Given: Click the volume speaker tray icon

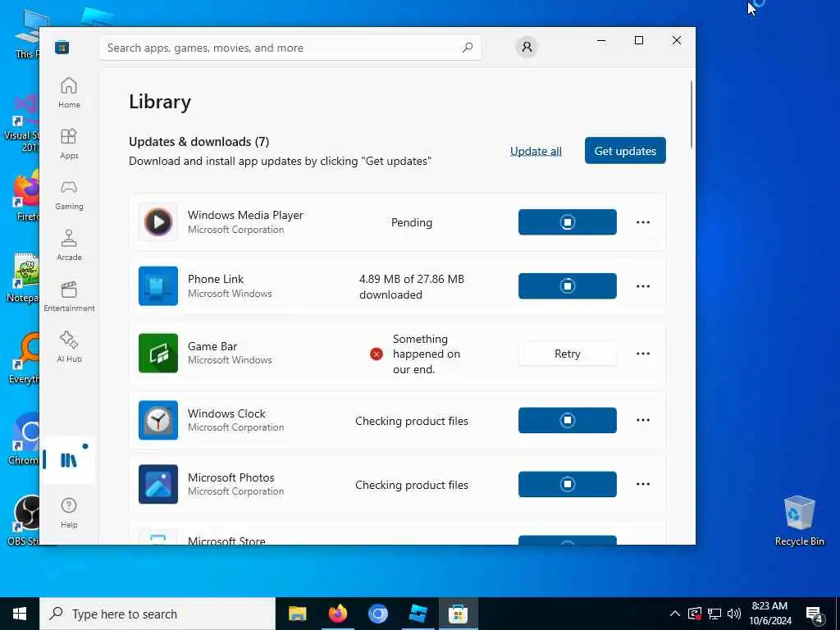Looking at the screenshot, I should 734,614.
